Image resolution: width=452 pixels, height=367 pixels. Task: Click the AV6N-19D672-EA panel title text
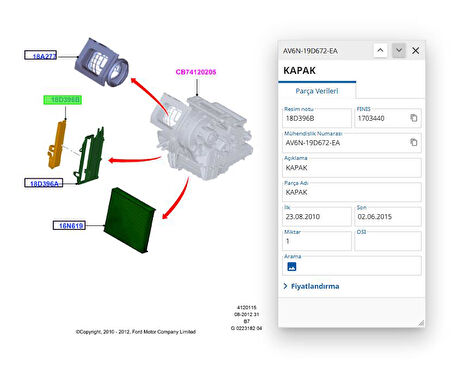click(x=310, y=51)
